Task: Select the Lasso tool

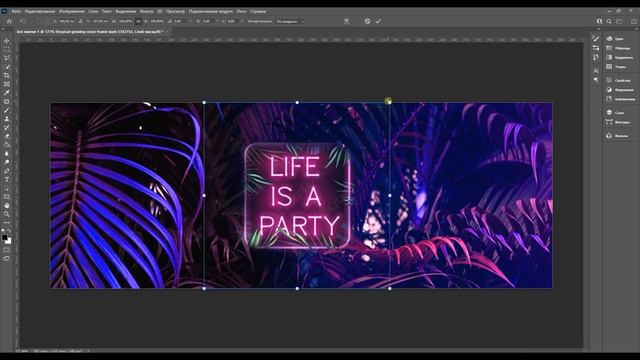Action: click(7, 58)
